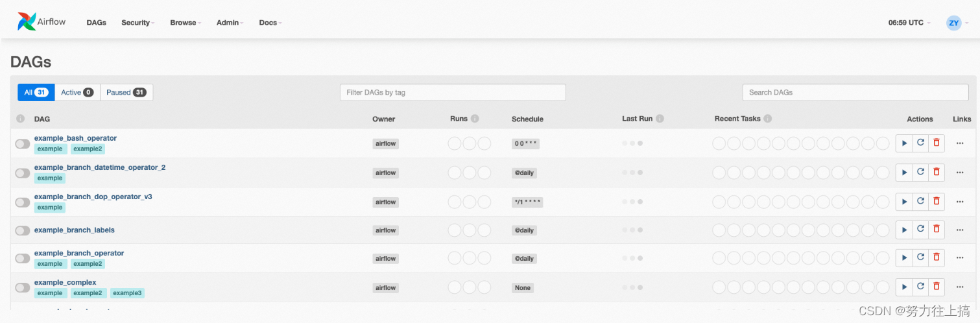The height and width of the screenshot is (323, 980).
Task: Trigger the example_branch_dop_operator_v3 DAG
Action: pos(904,202)
